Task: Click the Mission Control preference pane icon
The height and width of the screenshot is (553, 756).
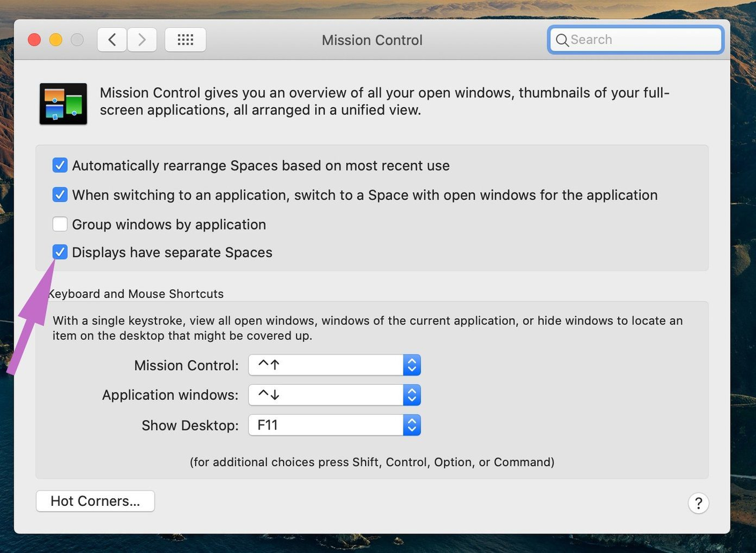Action: [63, 103]
